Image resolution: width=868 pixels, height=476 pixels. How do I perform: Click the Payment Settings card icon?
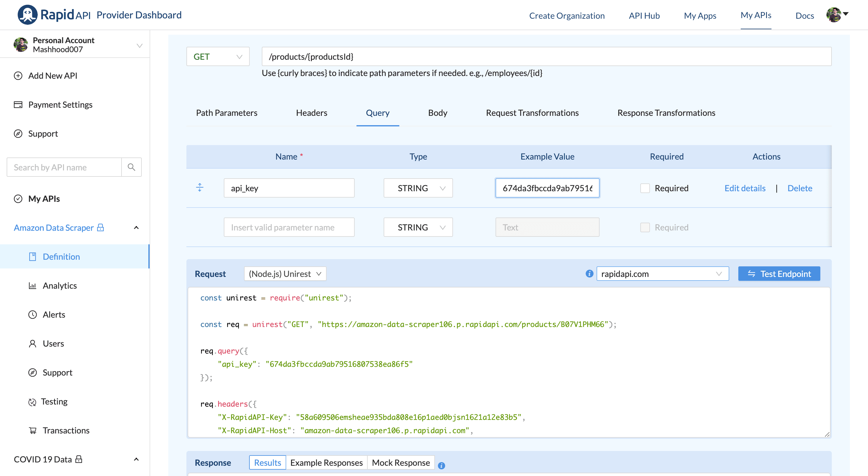(x=18, y=104)
